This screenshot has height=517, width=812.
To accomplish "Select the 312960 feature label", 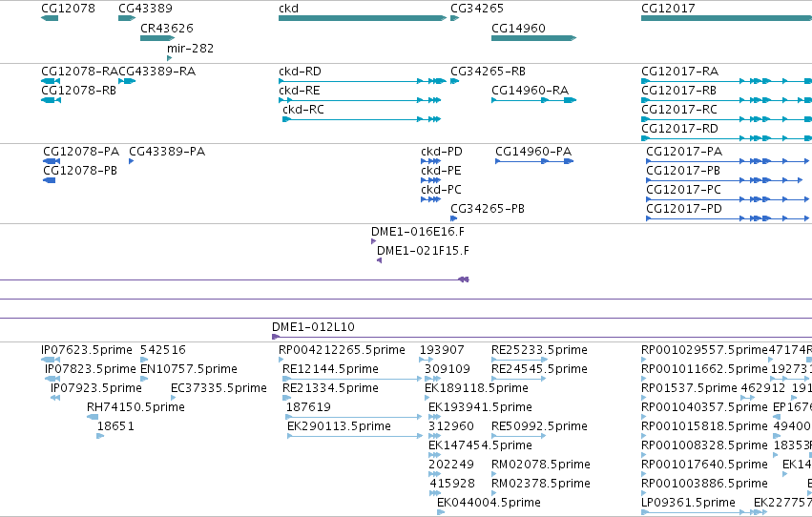I will pyautogui.click(x=451, y=427).
